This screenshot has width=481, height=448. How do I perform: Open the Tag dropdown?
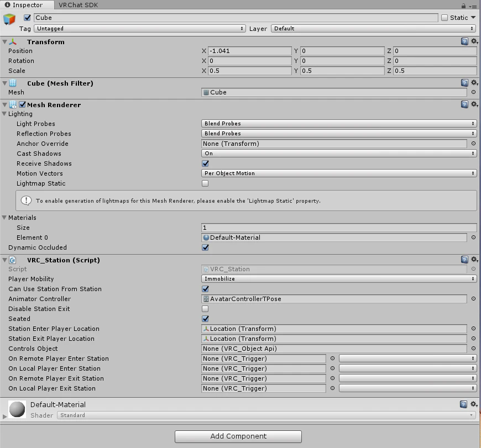140,29
